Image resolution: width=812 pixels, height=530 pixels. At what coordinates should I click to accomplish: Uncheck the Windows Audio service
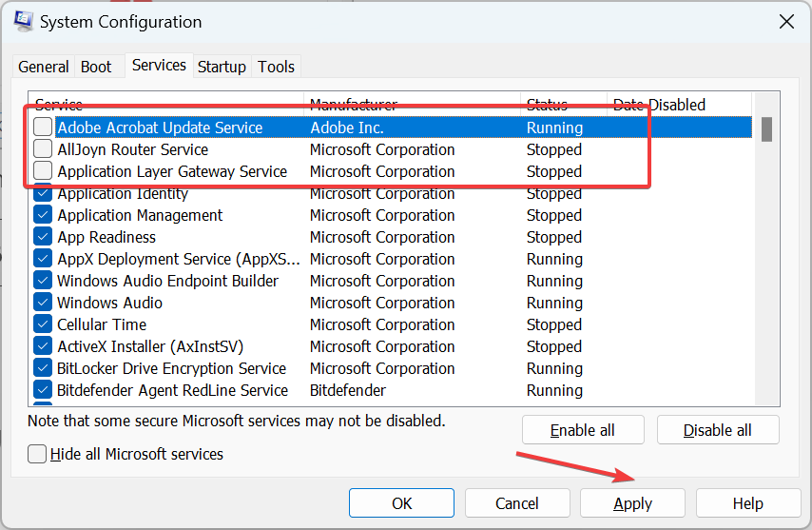coord(43,303)
